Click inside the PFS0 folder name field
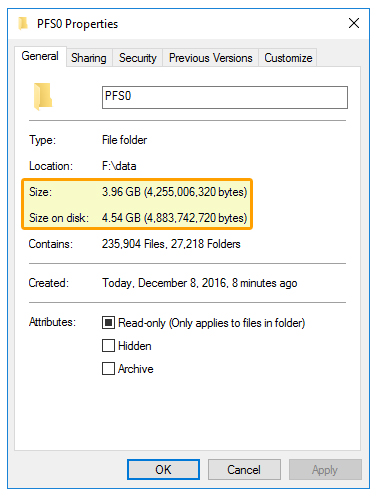Viewport: 376px width, 496px height. (225, 97)
